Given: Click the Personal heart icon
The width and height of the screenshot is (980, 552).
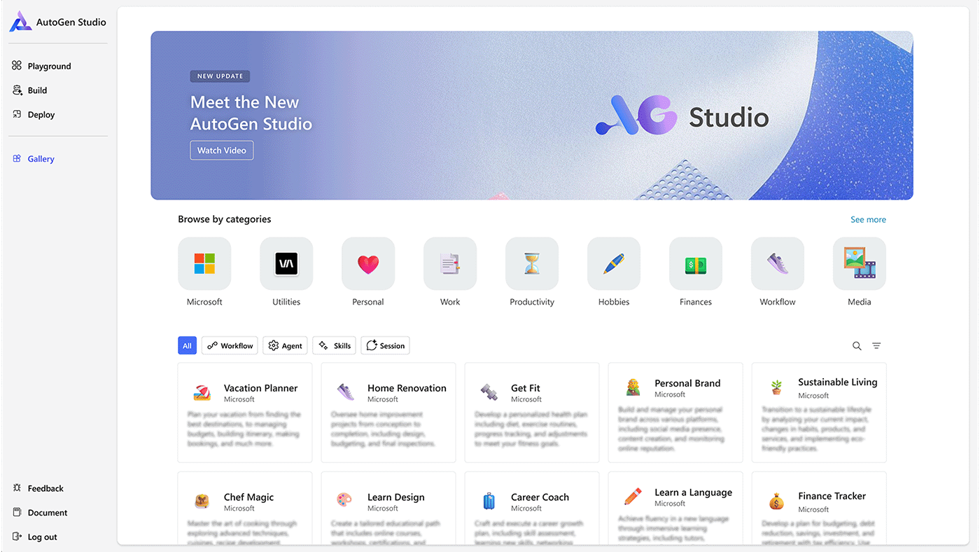Looking at the screenshot, I should pyautogui.click(x=367, y=263).
